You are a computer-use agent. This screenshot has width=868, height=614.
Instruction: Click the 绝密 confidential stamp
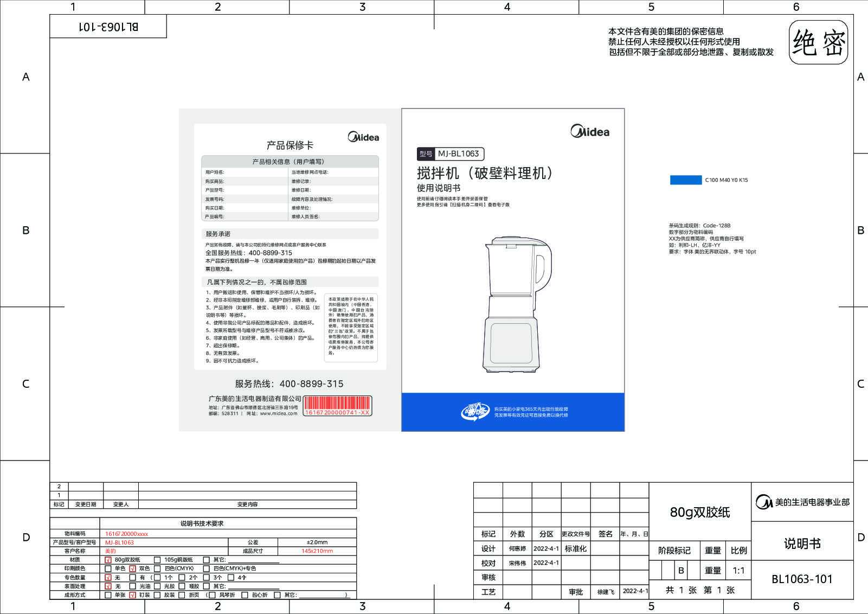819,42
